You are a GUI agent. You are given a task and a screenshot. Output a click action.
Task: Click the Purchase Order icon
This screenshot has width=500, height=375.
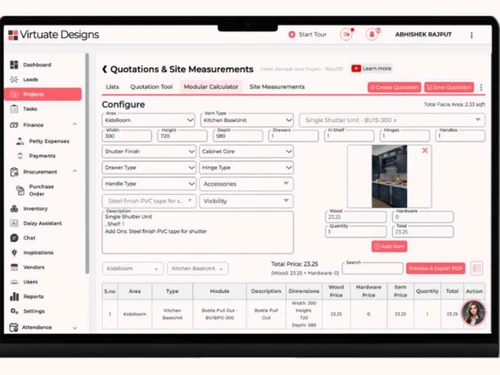coord(20,190)
